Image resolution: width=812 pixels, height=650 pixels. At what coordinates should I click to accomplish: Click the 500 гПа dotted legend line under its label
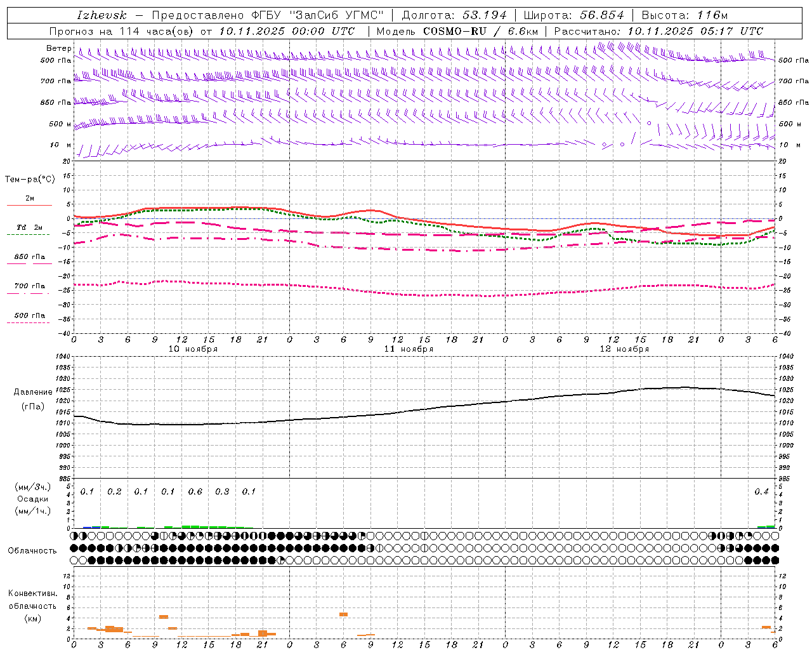28,322
